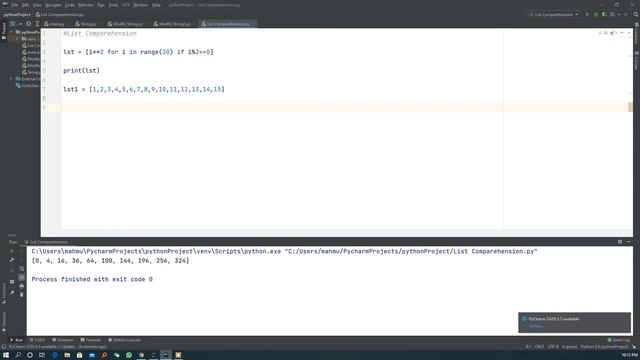Screen dimensions: 640x360
Task: Pin the Run tab icon
Action: pos(12,293)
